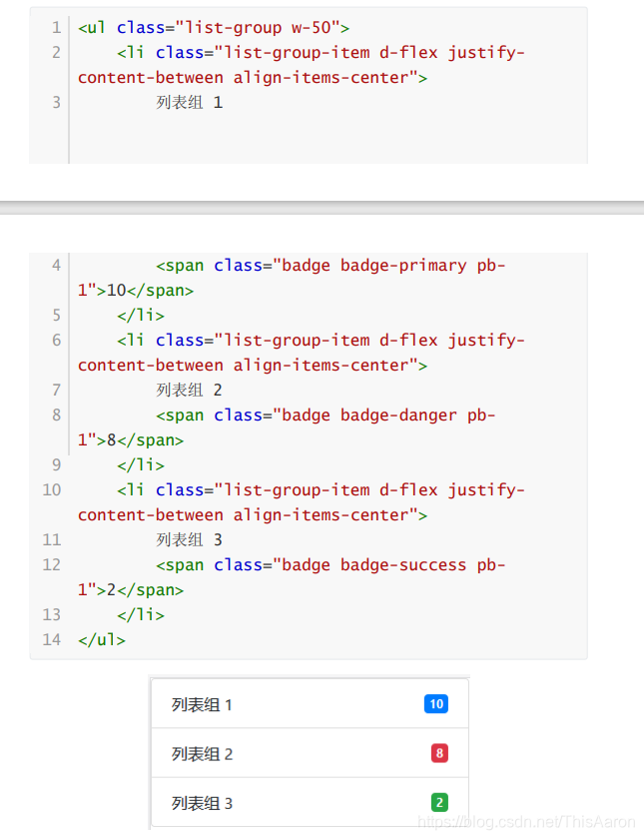This screenshot has width=644, height=840.
Task: Click code line number 14
Action: pyautogui.click(x=52, y=639)
